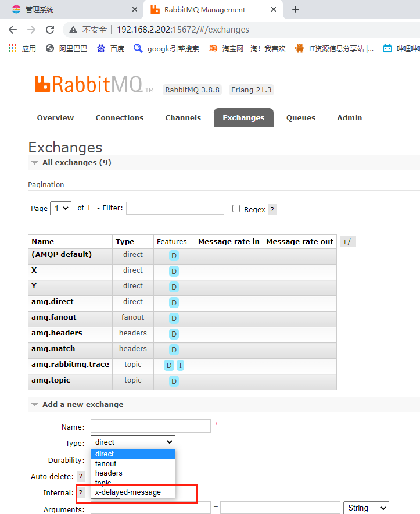Select the Exchanges tab
420x514 pixels.
(243, 117)
